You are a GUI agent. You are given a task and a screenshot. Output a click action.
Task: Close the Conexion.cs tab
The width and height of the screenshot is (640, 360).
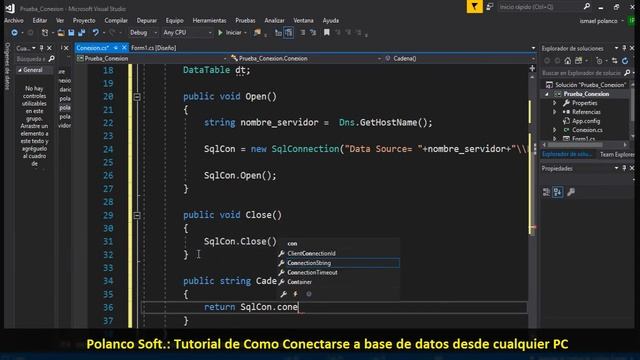click(x=124, y=48)
